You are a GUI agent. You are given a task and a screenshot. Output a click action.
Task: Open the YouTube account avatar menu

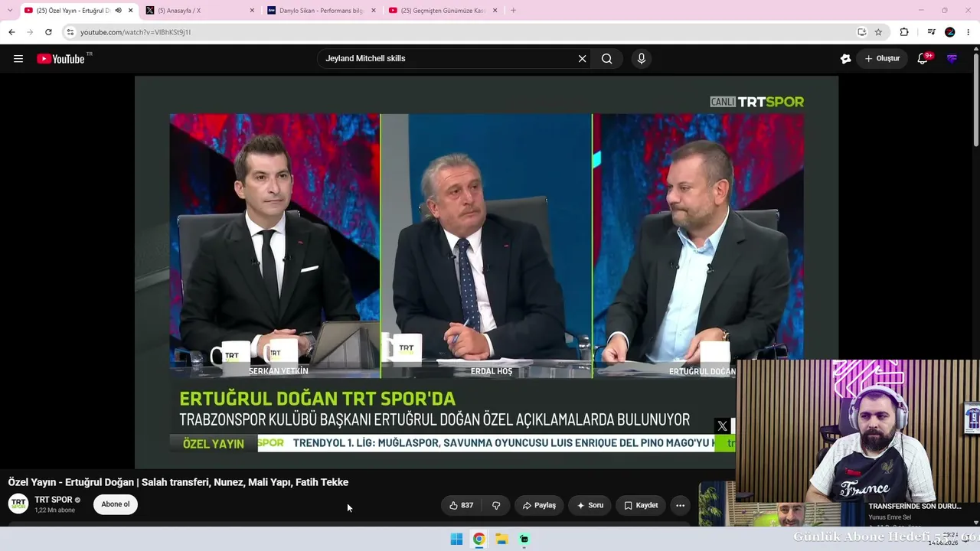tap(952, 59)
